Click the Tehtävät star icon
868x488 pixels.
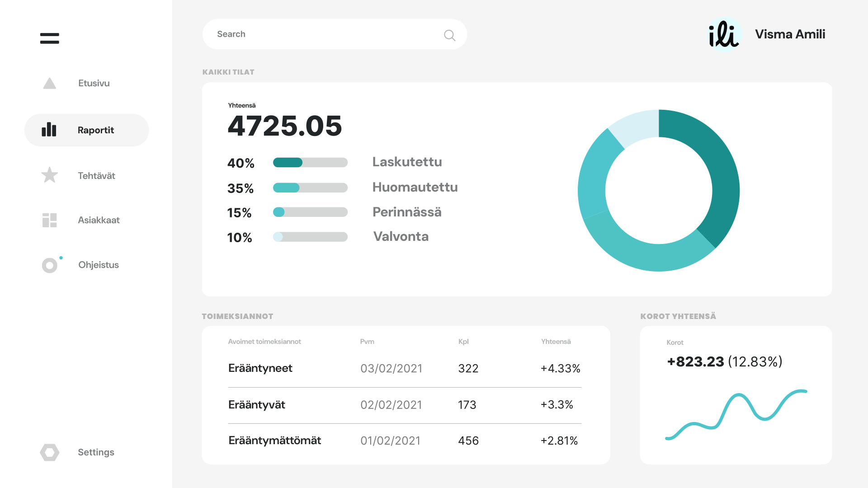tap(49, 175)
